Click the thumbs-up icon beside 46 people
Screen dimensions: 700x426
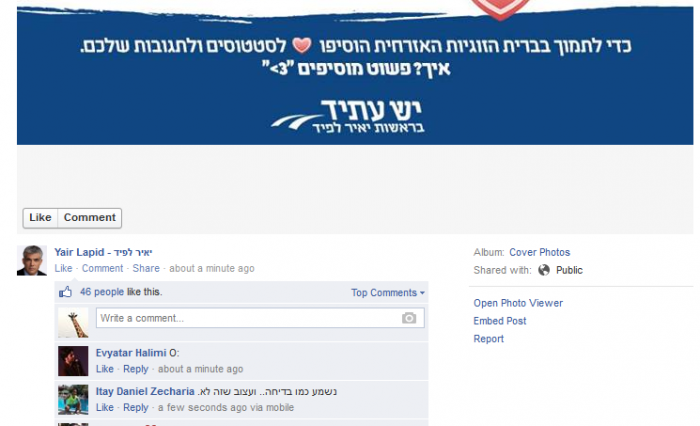(65, 292)
